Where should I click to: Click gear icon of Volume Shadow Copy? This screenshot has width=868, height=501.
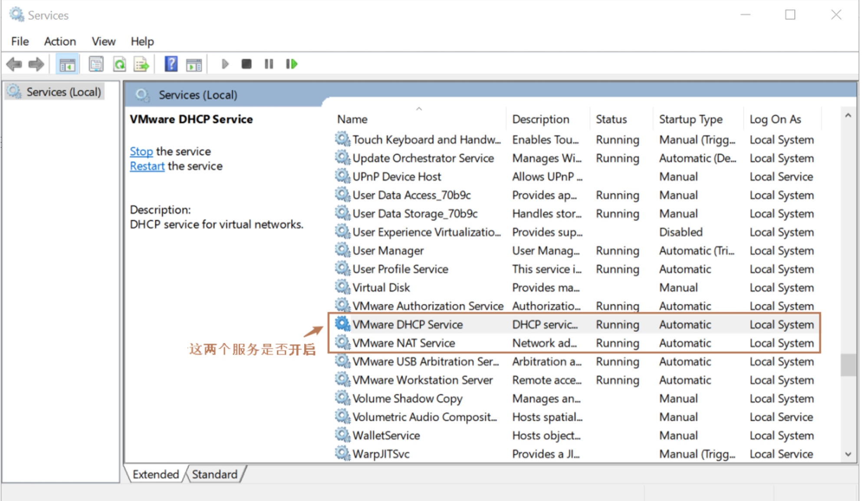[342, 398]
